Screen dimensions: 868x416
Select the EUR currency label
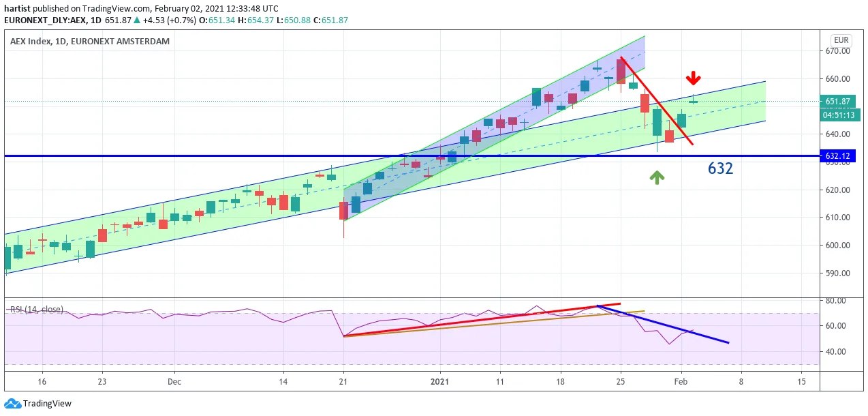point(842,41)
